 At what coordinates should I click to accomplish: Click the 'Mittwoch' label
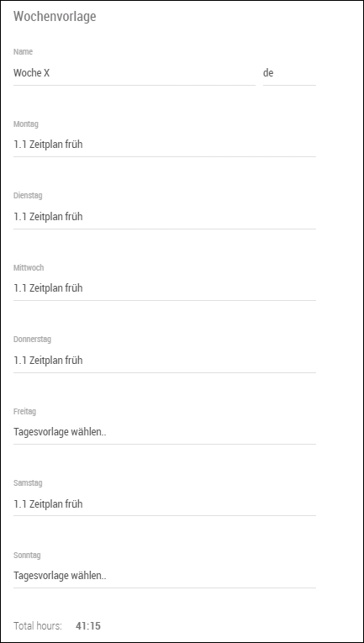(x=29, y=267)
